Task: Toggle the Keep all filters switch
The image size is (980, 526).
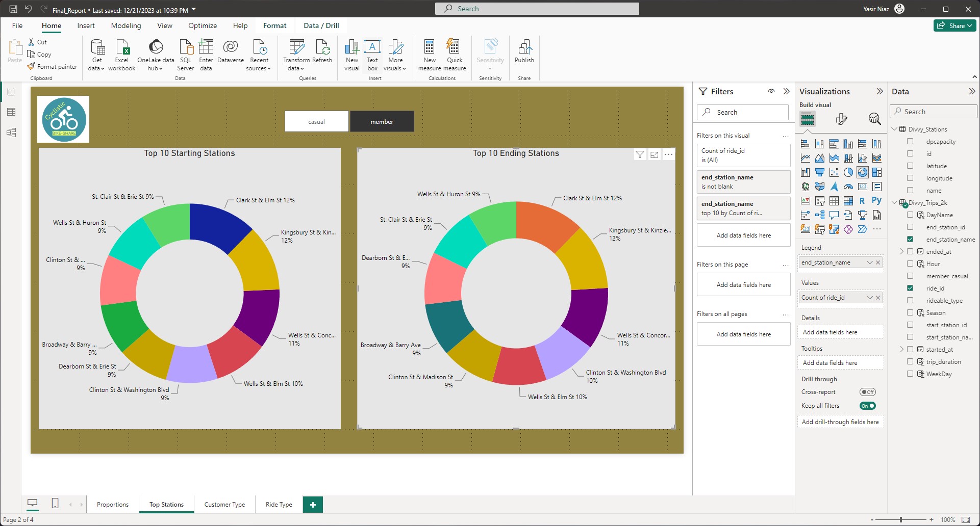Action: pyautogui.click(x=868, y=406)
